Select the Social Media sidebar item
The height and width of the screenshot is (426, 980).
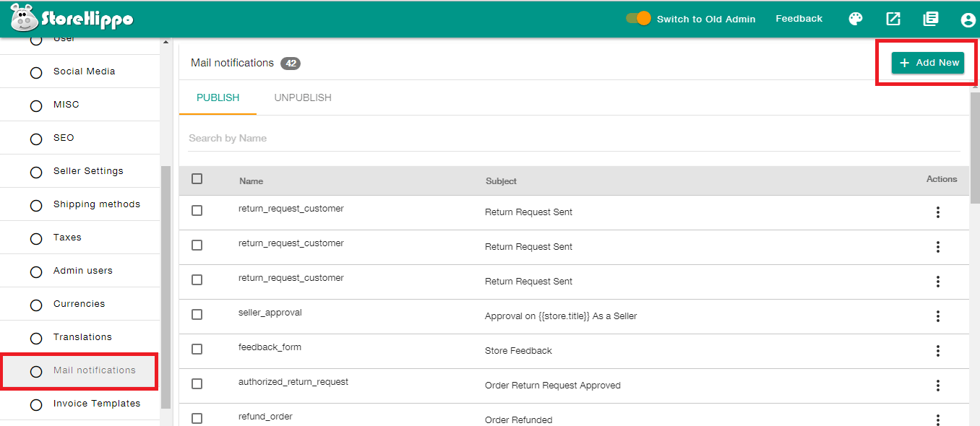click(x=79, y=71)
